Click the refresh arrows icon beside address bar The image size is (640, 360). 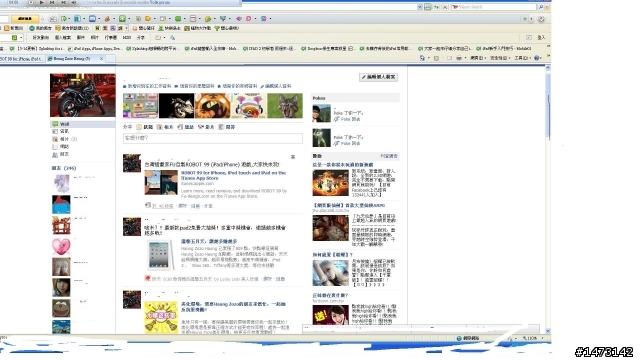pos(436,7)
